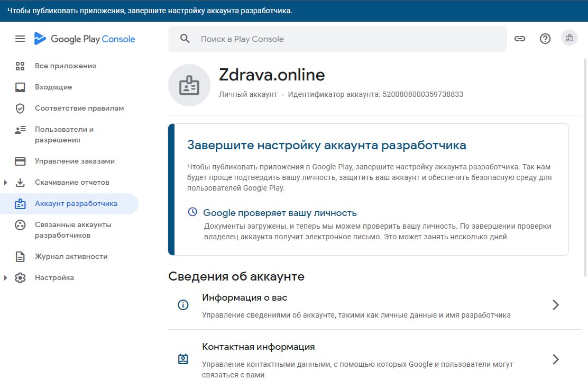Click the Информация о вас row title

pyautogui.click(x=244, y=297)
